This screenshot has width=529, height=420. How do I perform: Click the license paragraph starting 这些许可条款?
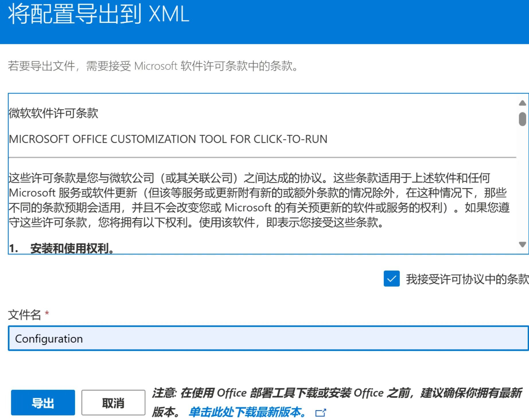[258, 200]
